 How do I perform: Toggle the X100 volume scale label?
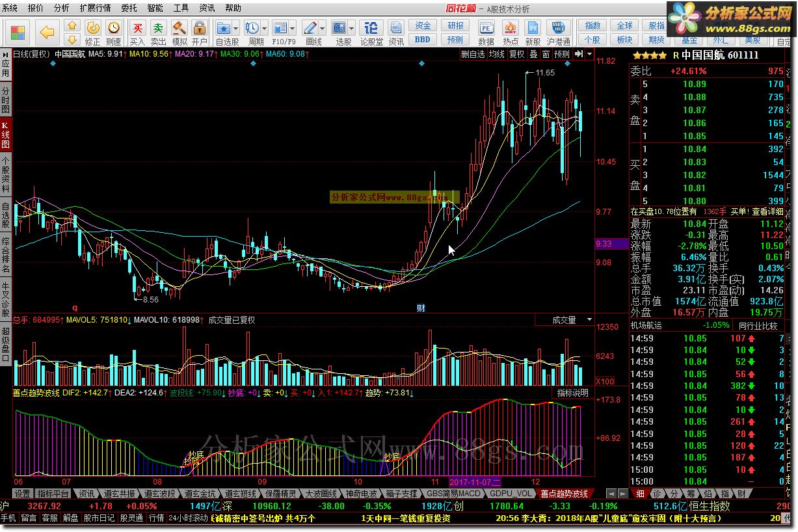coord(606,381)
